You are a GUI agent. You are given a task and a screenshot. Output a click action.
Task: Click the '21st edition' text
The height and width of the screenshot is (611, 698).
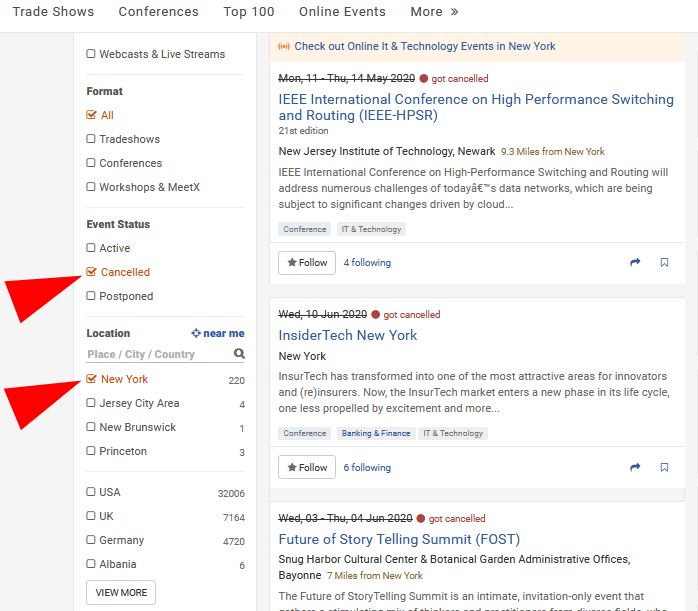(304, 131)
